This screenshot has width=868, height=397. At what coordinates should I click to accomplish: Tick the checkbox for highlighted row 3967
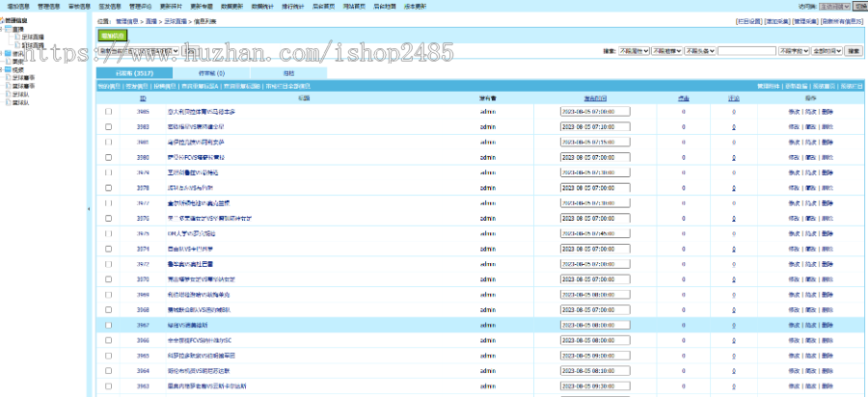[x=108, y=325]
